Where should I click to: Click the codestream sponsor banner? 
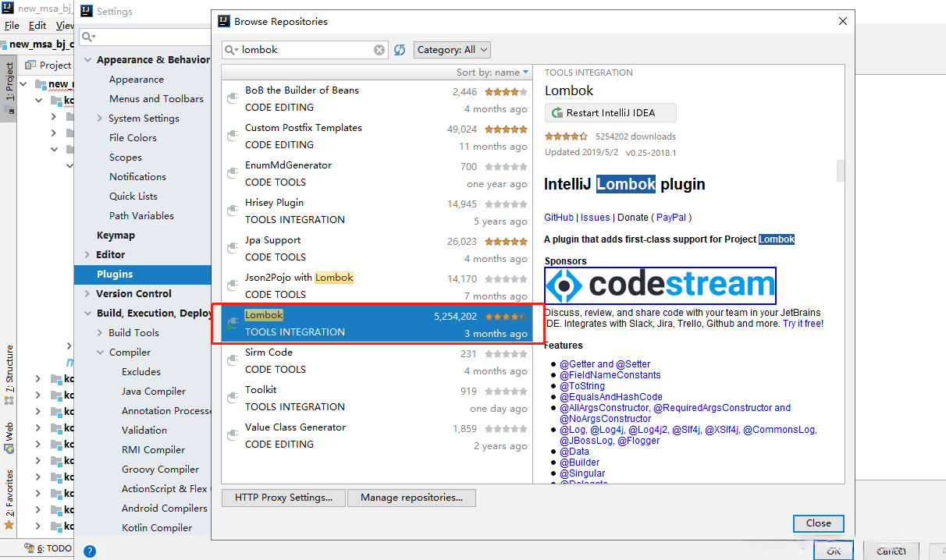point(660,285)
